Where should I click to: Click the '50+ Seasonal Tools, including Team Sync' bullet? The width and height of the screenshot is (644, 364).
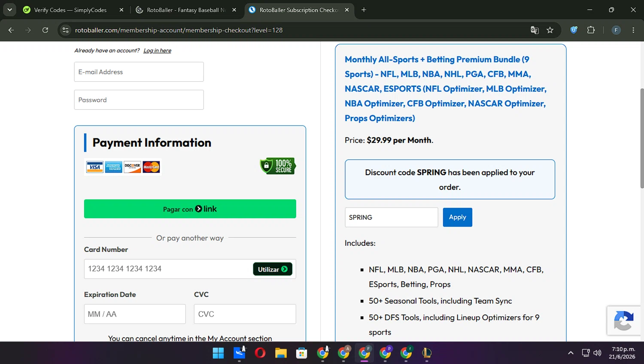[440, 301]
